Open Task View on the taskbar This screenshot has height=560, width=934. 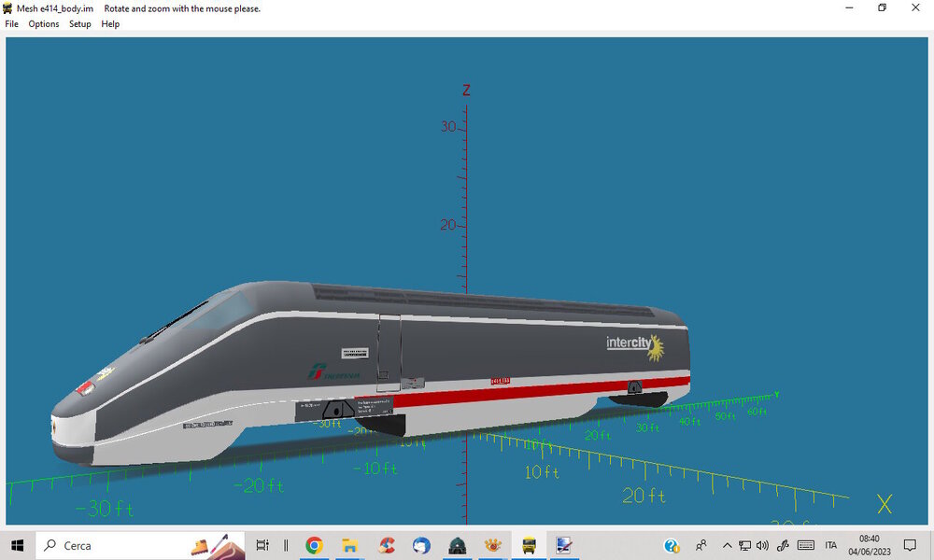point(262,545)
